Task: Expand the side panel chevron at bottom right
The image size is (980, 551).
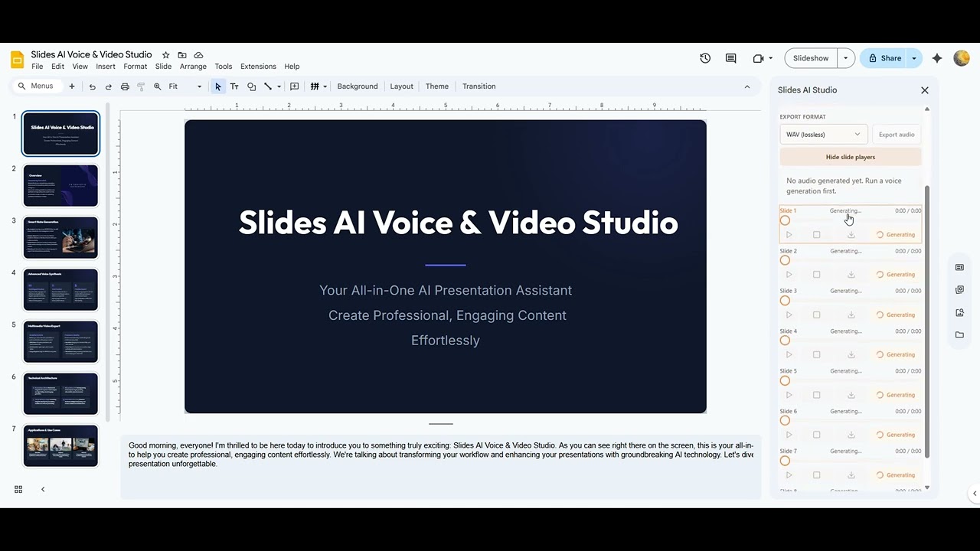Action: [x=973, y=494]
